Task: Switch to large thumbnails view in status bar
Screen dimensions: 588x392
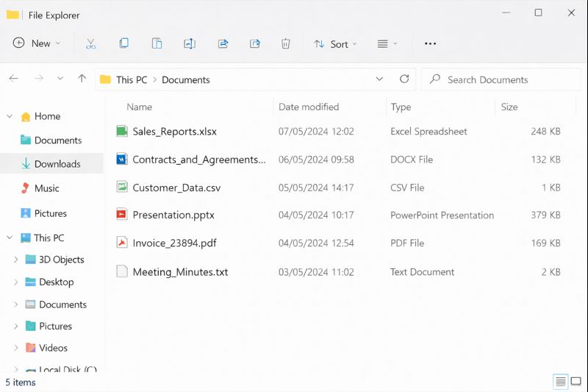Action: 578,382
